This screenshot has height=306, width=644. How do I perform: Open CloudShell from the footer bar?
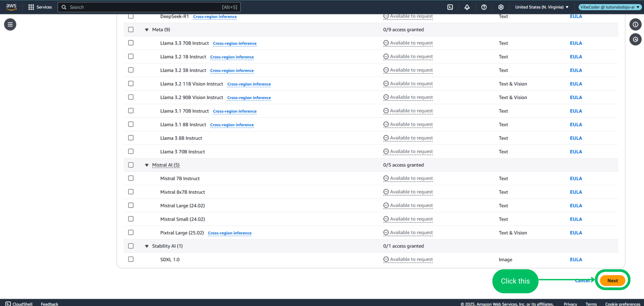pos(19,304)
